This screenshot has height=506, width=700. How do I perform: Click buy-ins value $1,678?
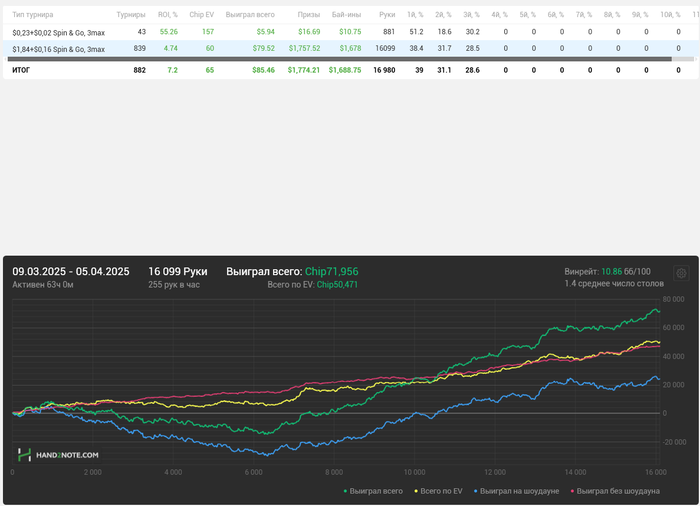tap(350, 48)
